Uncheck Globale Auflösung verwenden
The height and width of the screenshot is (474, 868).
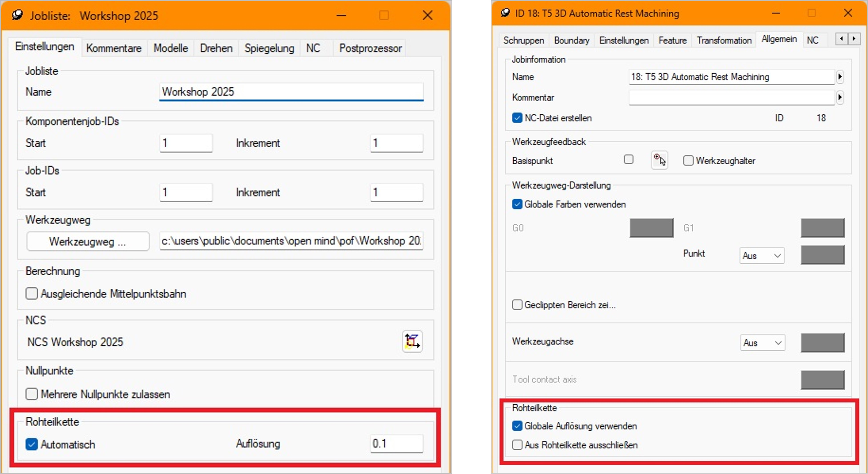click(517, 426)
